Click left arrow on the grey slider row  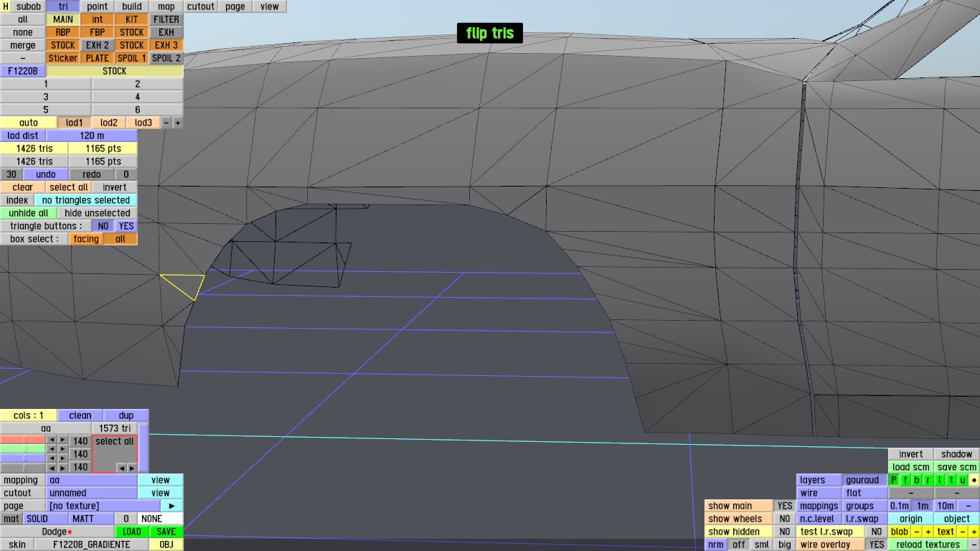pos(52,468)
